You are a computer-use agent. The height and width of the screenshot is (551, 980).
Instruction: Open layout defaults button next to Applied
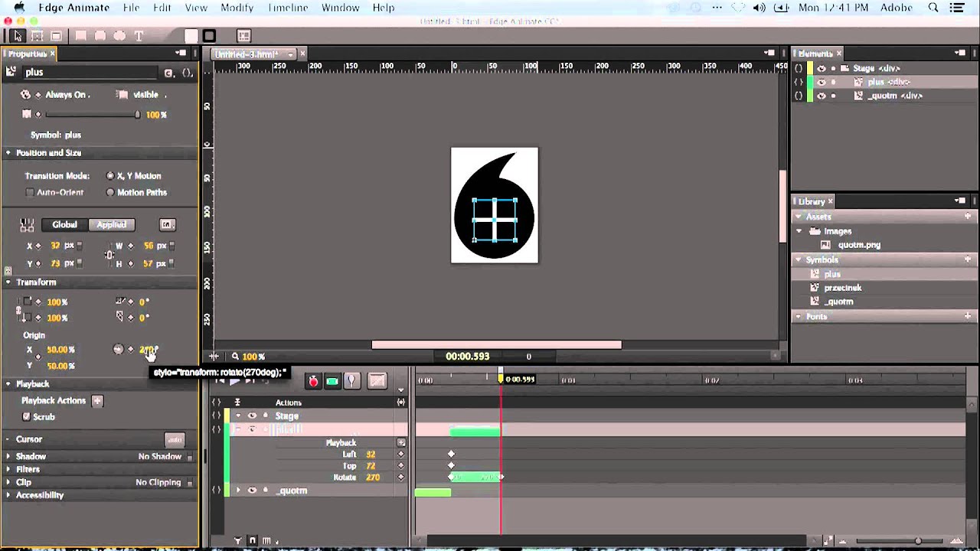click(167, 224)
